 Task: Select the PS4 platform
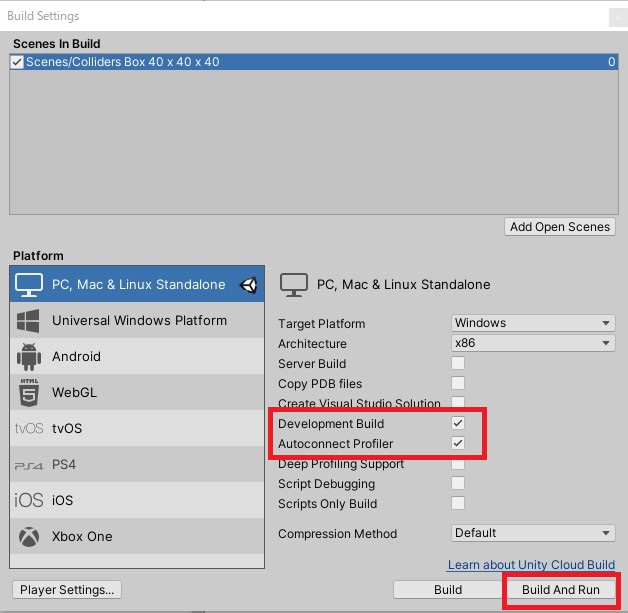coord(137,464)
